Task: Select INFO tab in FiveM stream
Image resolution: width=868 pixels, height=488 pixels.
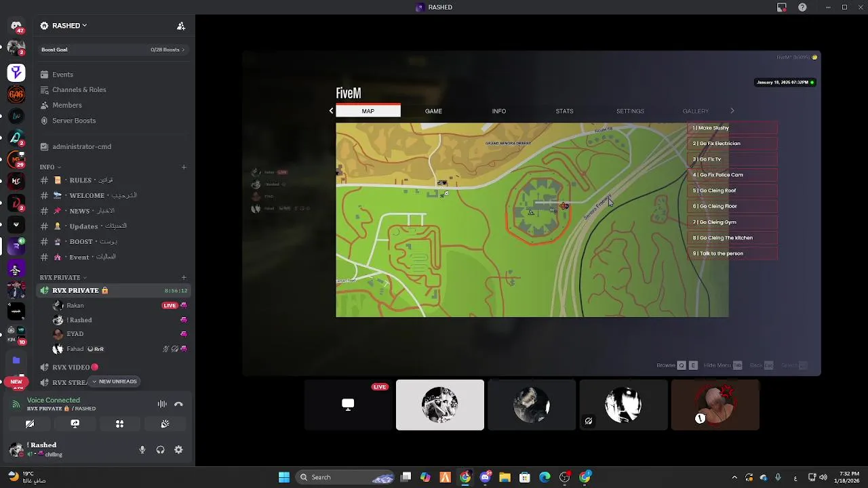Action: 499,111
